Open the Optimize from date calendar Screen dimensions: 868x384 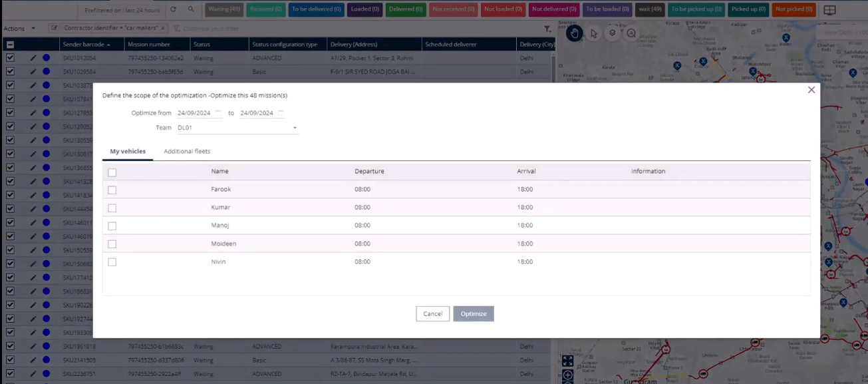(218, 113)
